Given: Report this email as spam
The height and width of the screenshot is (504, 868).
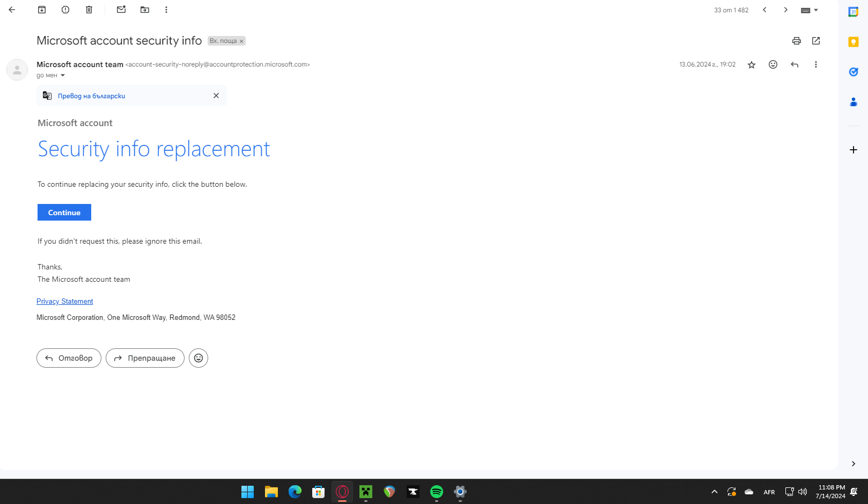Looking at the screenshot, I should [65, 10].
